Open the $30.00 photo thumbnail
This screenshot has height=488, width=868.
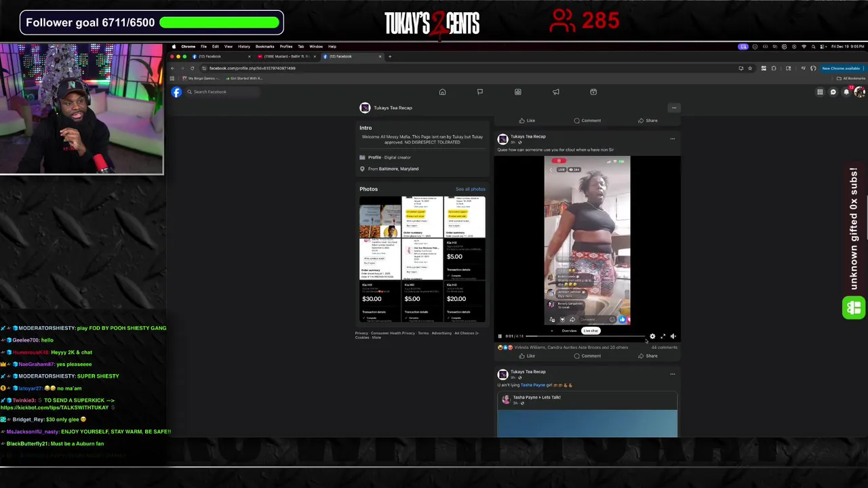coord(380,302)
